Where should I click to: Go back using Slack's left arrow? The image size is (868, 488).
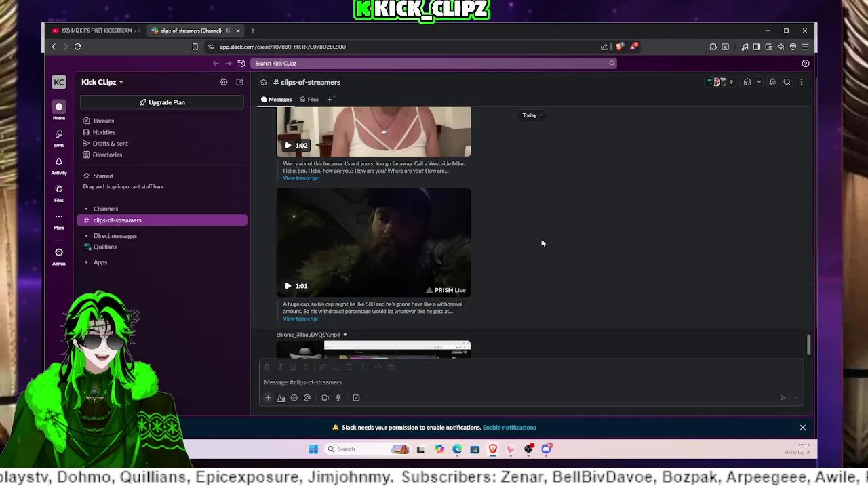click(216, 63)
